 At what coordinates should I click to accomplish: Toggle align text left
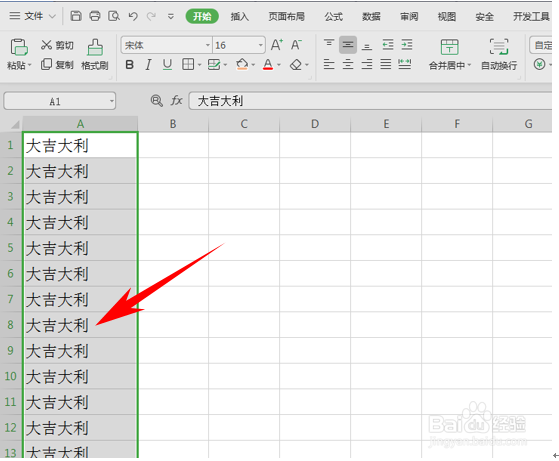pos(329,65)
